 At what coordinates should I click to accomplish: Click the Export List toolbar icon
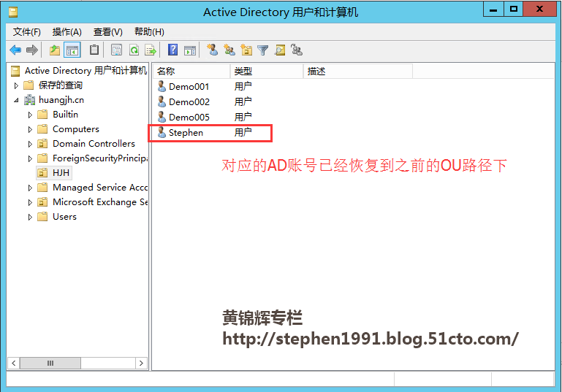tap(151, 50)
